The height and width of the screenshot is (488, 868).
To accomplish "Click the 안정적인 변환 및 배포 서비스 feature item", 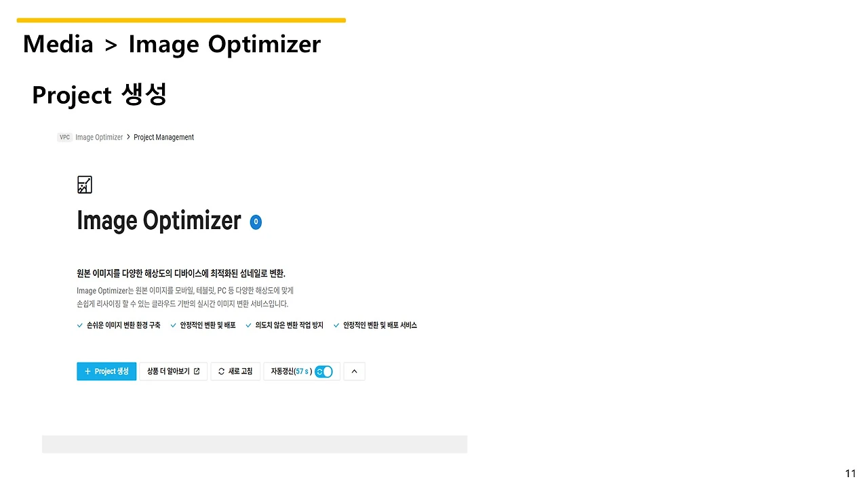I will 375,325.
